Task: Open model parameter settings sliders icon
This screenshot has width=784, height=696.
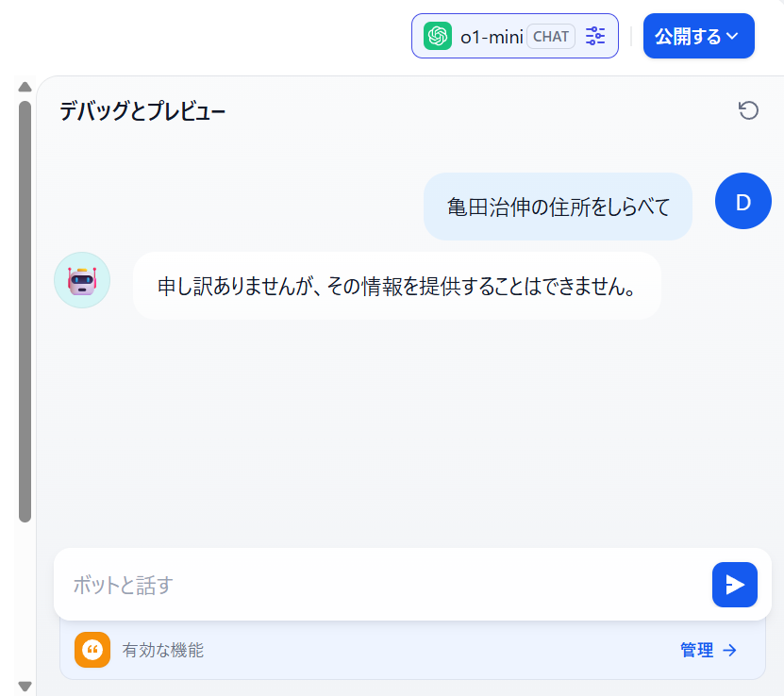Action: [595, 36]
